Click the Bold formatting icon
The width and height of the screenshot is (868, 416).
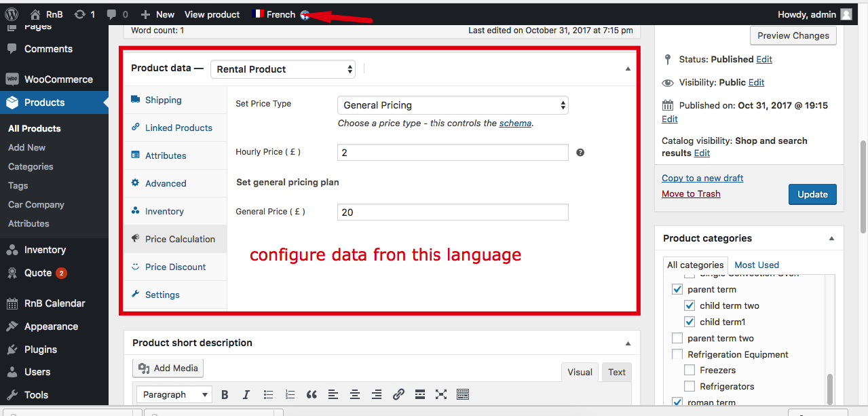click(225, 394)
